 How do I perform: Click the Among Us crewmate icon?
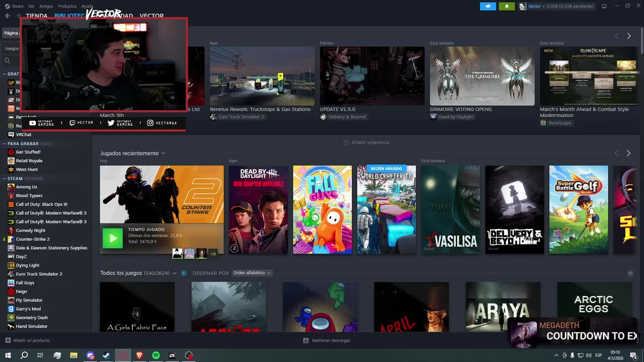click(11, 187)
